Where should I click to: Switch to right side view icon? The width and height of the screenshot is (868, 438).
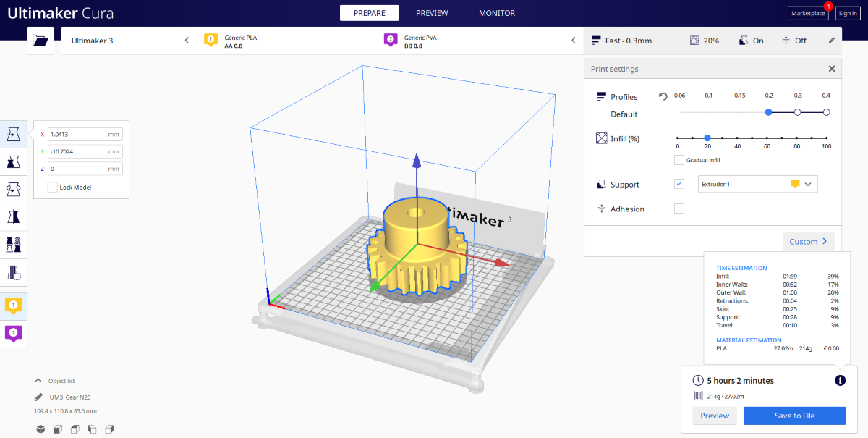[x=109, y=429]
